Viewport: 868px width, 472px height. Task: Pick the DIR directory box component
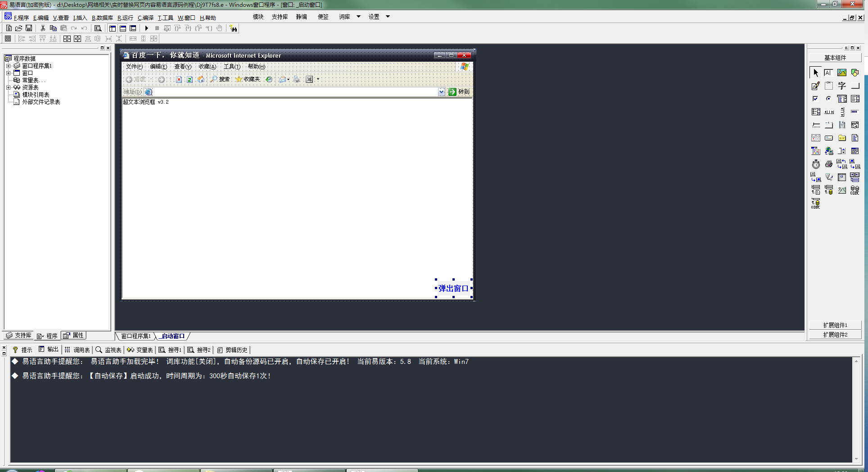(x=842, y=138)
